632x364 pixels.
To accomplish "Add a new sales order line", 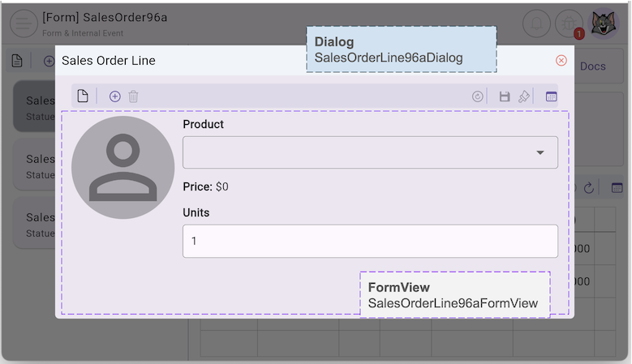I will [x=114, y=96].
